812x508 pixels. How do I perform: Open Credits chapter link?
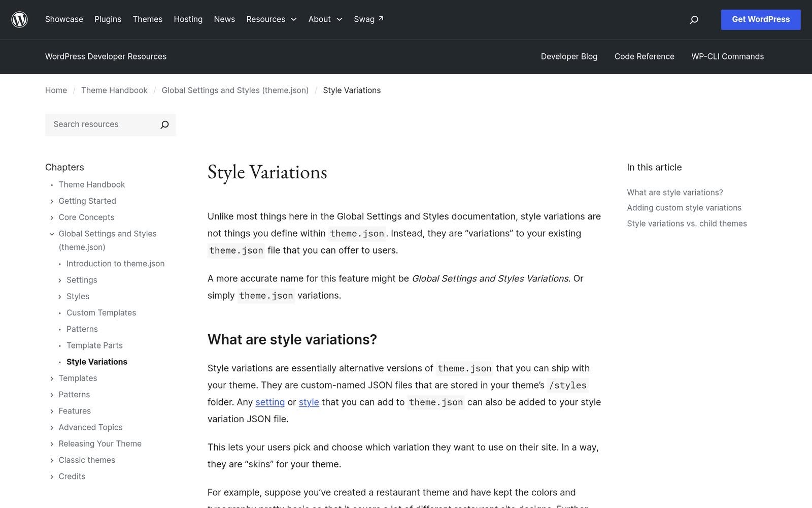click(x=72, y=477)
